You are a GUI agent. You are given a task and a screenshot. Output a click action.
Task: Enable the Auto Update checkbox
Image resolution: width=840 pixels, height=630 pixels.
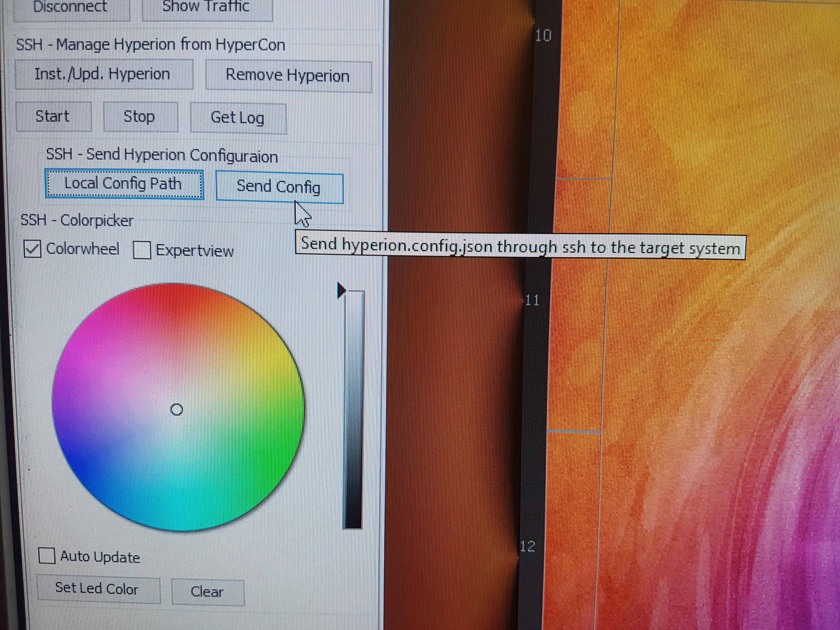point(47,556)
